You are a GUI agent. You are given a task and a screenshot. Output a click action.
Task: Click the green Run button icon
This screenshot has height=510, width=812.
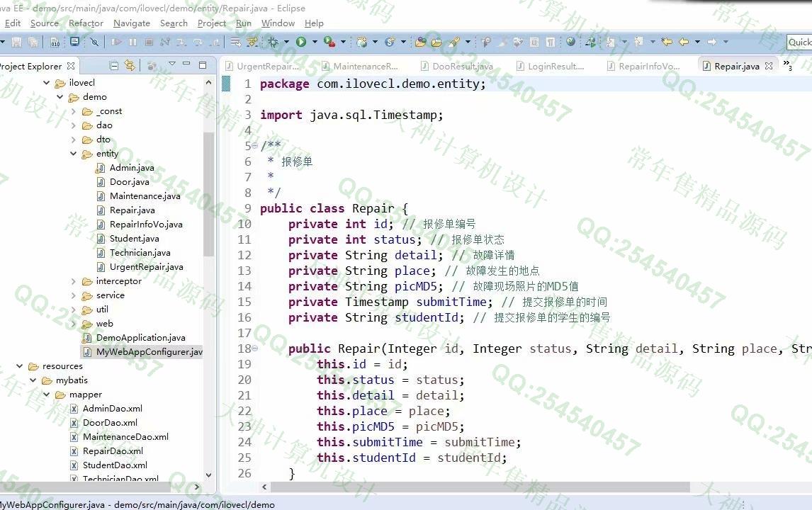pos(301,42)
